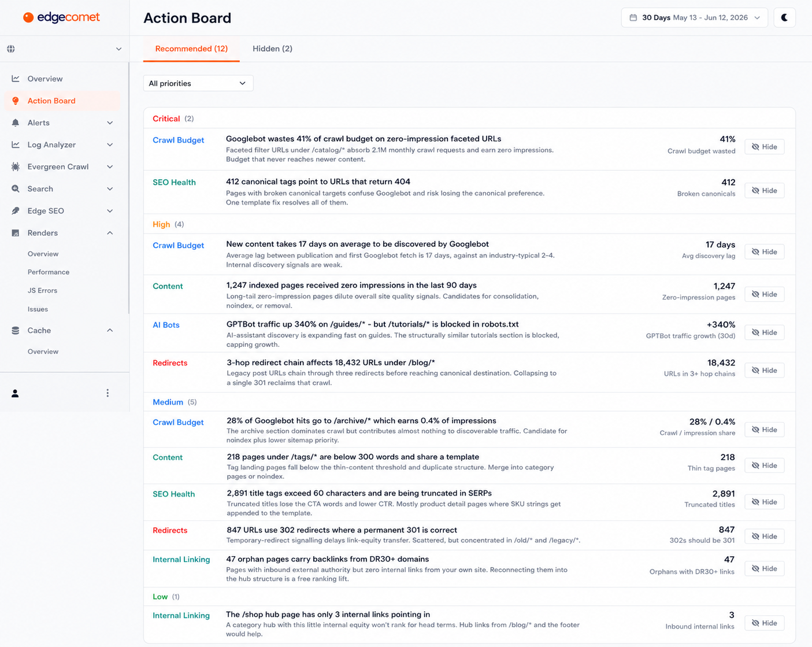
Task: Hide the 41% crawl budget wasted recommendation
Action: pyautogui.click(x=764, y=147)
